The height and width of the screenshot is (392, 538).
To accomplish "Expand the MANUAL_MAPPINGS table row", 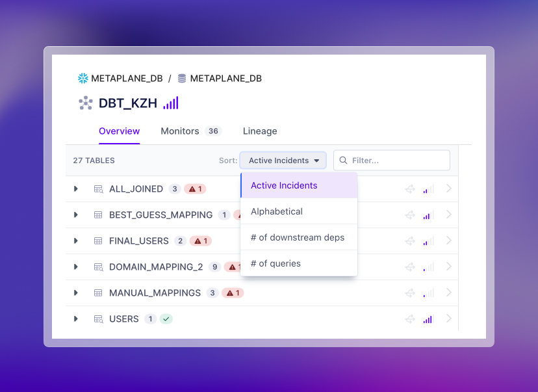I will (x=76, y=293).
